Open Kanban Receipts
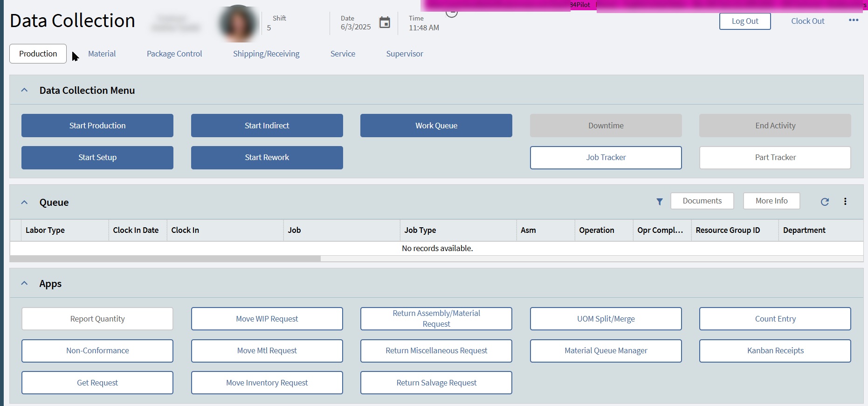This screenshot has width=868, height=406. point(775,351)
